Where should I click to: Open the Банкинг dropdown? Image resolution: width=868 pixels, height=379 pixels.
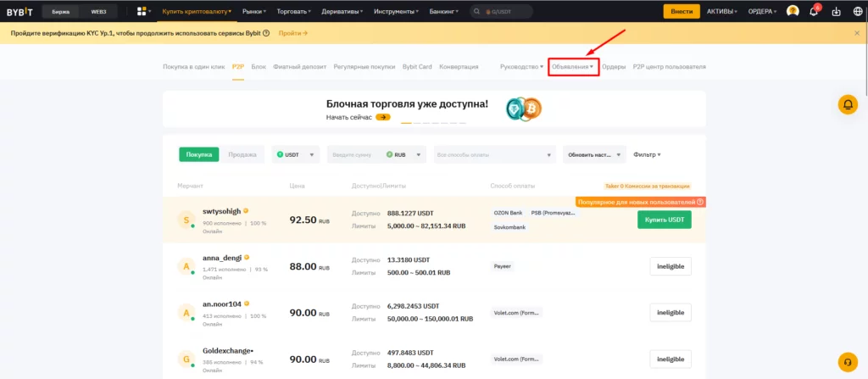[444, 11]
